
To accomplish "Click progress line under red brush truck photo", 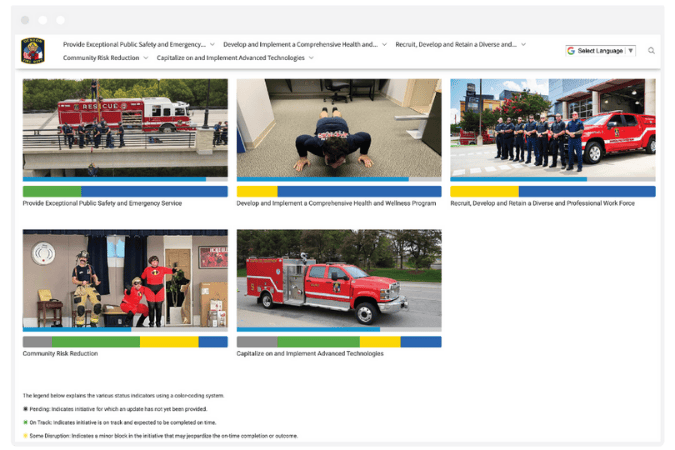I will tap(339, 329).
